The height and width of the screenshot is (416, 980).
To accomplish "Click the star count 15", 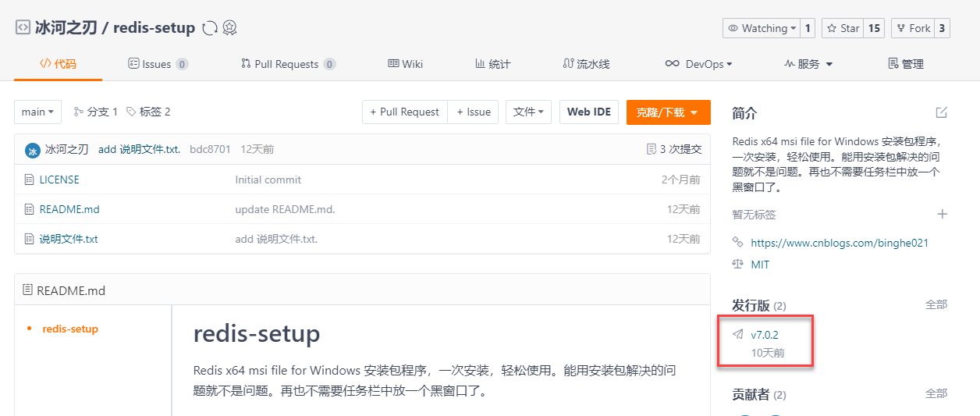I will [x=874, y=28].
